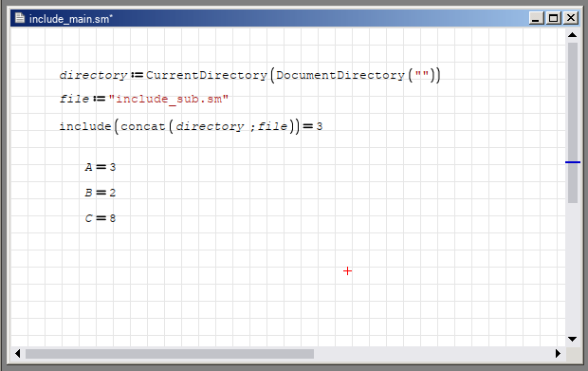
Task: Select the C = 8 expression
Action: click(x=101, y=218)
